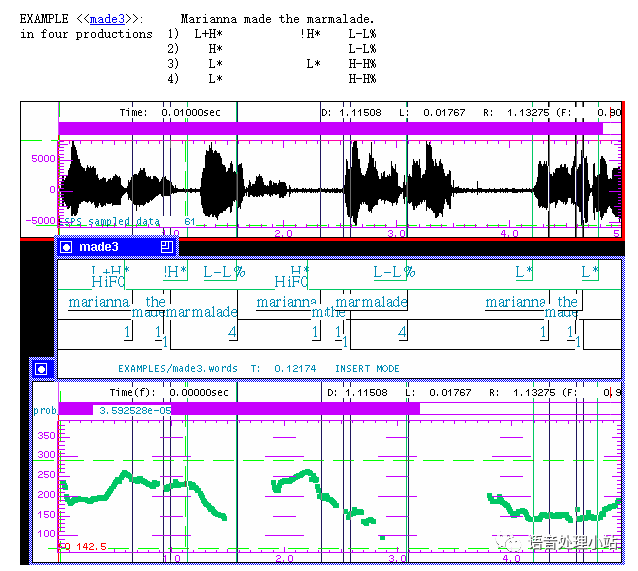638x571 pixels.
Task: Click the made3 window menu icon
Action: 66,247
